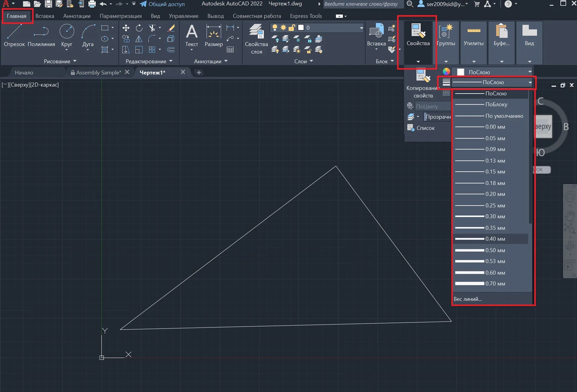
Task: Click the Layer Off tool icon
Action: point(275,39)
